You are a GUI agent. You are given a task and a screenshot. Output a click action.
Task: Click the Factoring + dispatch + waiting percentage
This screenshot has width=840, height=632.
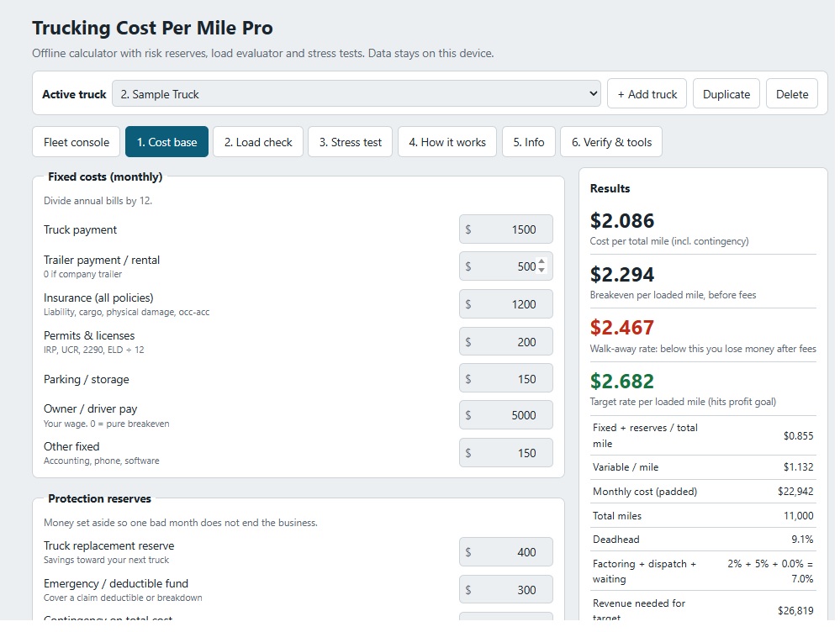(x=770, y=571)
